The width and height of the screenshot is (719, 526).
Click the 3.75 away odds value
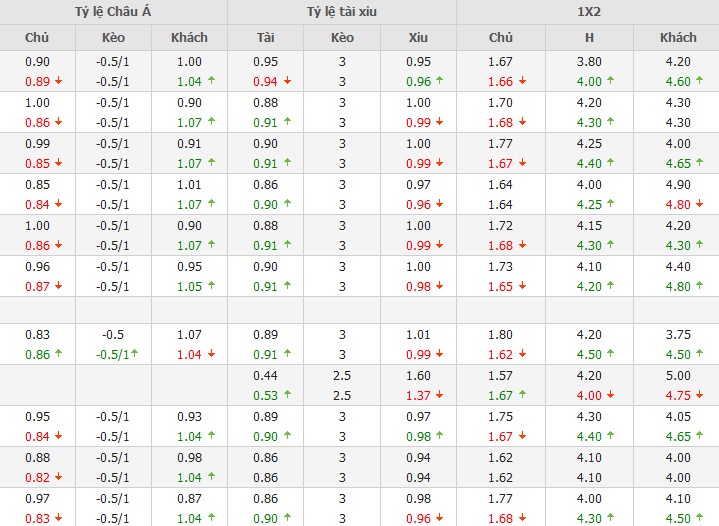pyautogui.click(x=678, y=335)
